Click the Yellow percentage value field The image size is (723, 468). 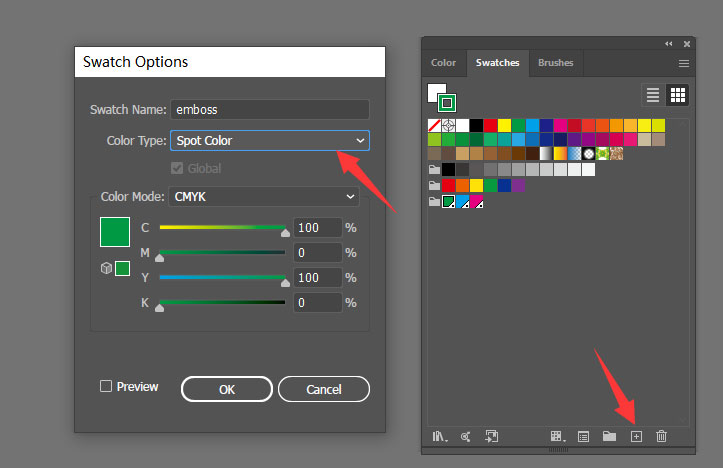(x=317, y=278)
